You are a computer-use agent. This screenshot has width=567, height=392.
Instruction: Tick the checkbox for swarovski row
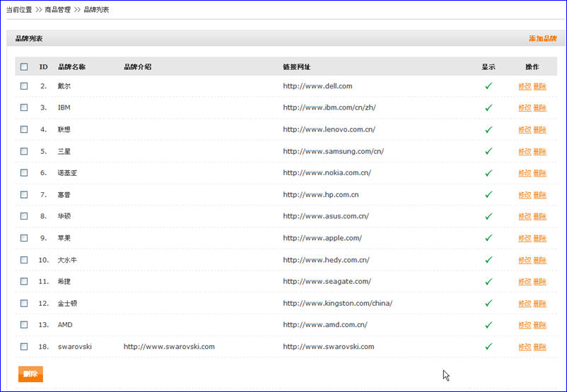click(x=24, y=347)
